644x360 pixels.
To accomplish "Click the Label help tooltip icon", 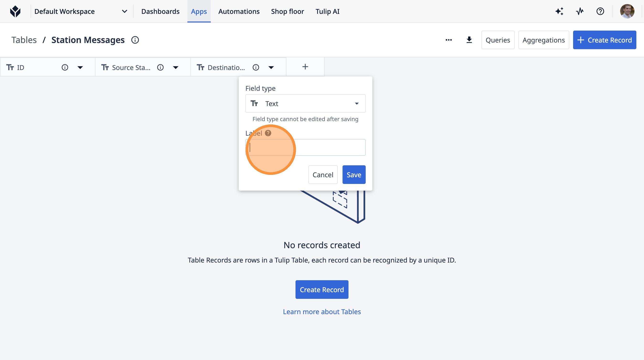I will point(268,133).
